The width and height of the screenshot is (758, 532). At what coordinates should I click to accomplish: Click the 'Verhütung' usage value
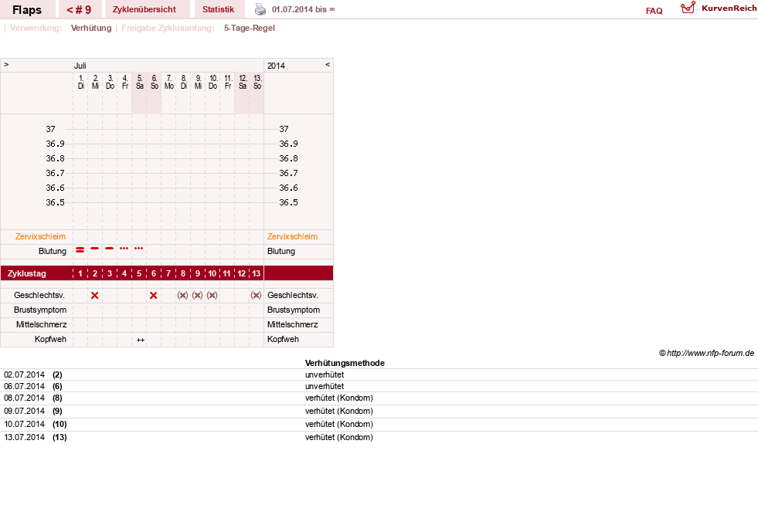coord(91,28)
